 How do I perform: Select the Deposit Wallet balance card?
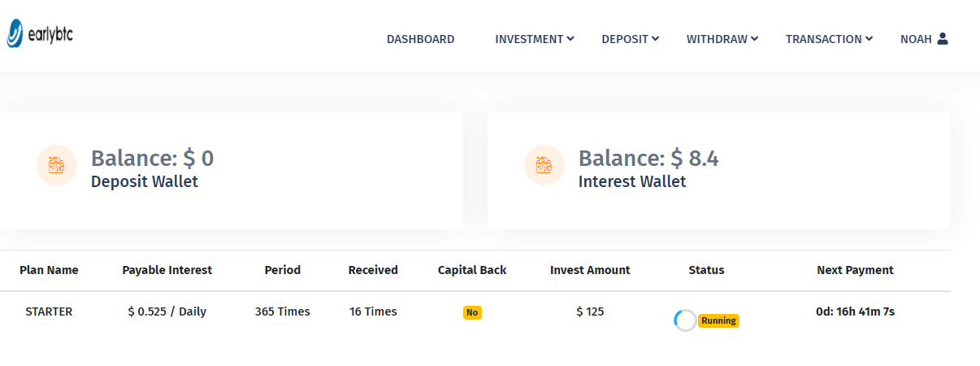pos(231,171)
